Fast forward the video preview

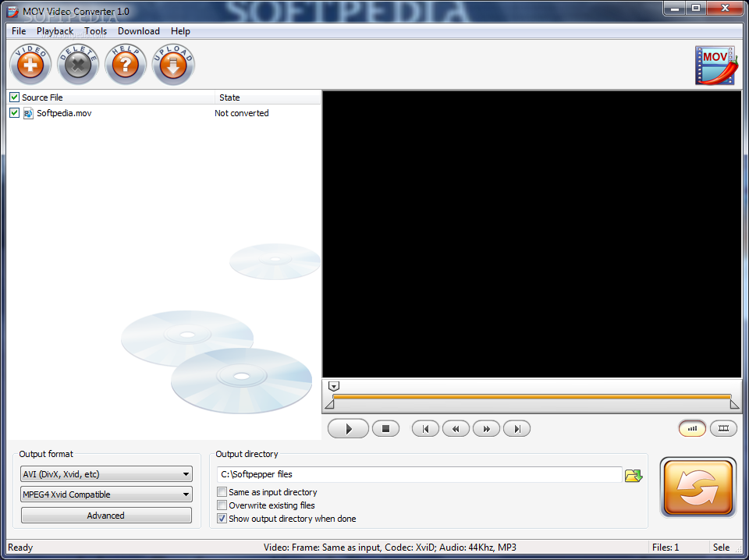pos(486,429)
